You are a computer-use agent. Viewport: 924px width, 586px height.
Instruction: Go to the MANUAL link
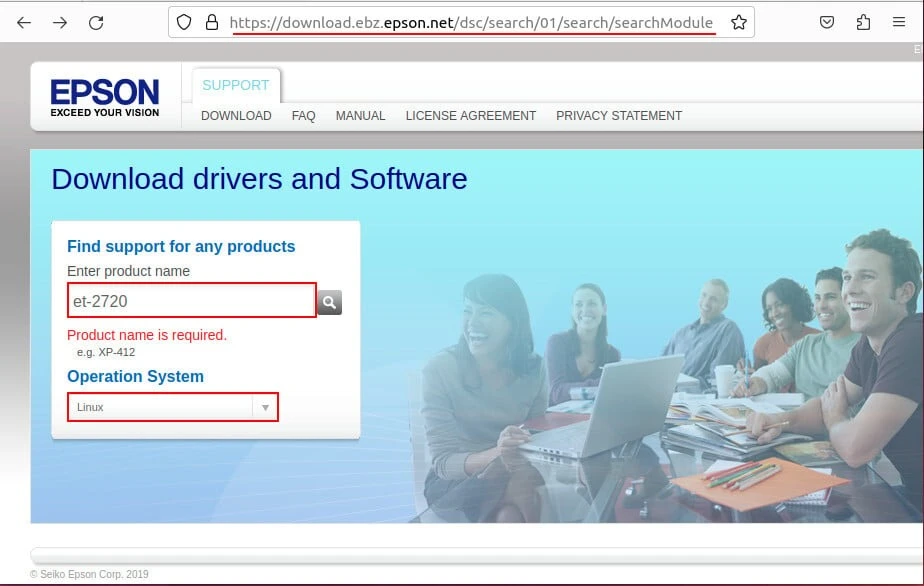[360, 116]
